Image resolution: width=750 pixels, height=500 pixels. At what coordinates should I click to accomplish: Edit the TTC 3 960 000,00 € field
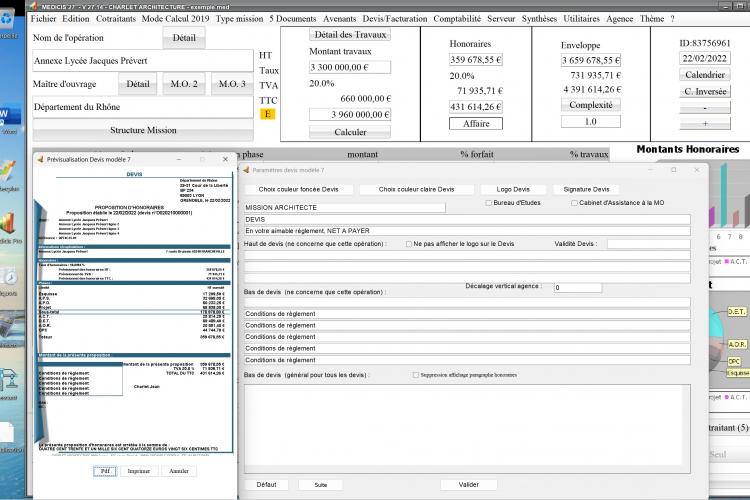pyautogui.click(x=350, y=114)
